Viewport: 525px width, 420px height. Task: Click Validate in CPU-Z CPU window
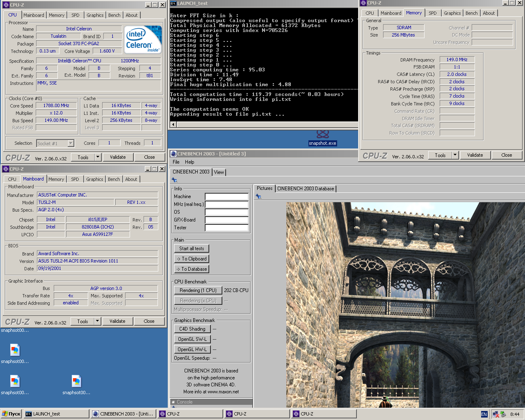pyautogui.click(x=118, y=157)
